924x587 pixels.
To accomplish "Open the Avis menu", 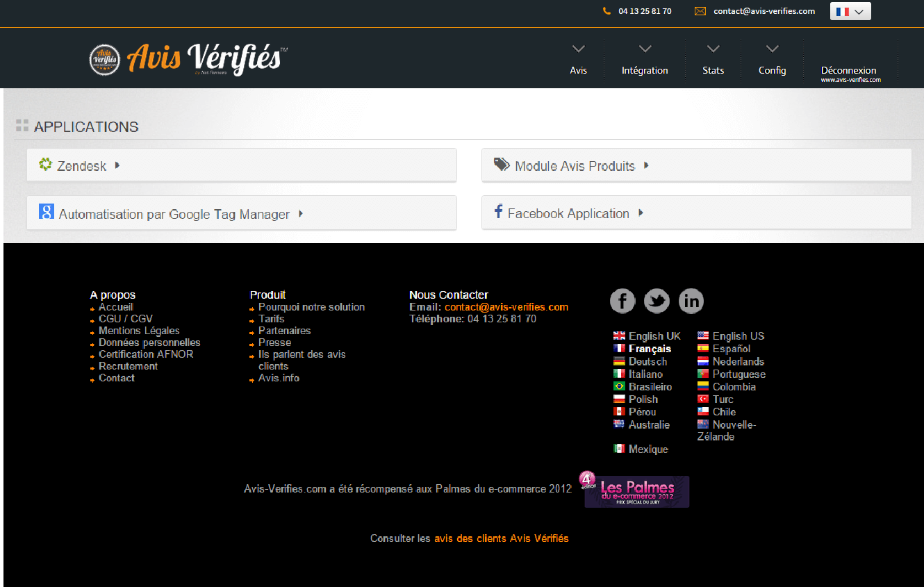I will (x=579, y=70).
